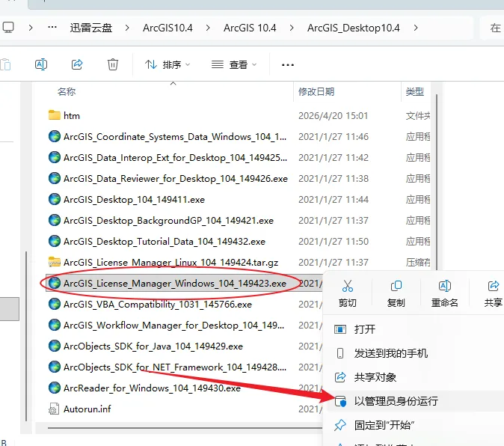Select the htm folder icon
This screenshot has height=446, width=504.
pyautogui.click(x=55, y=115)
